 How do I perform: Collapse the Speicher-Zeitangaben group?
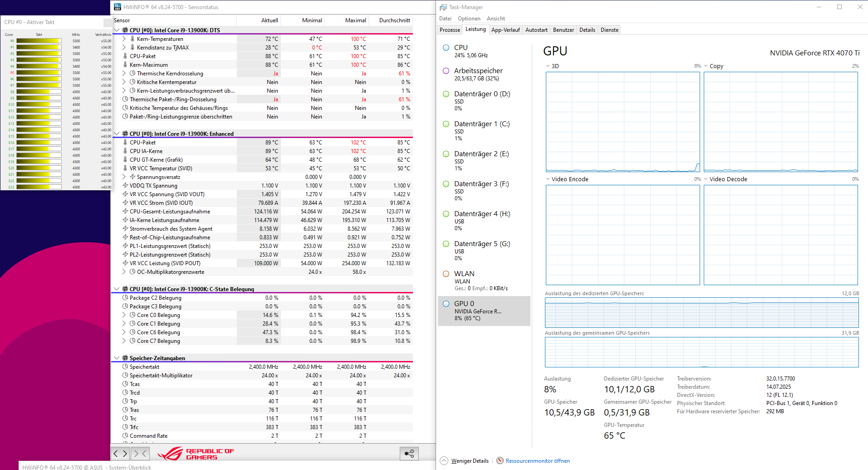pyautogui.click(x=117, y=358)
